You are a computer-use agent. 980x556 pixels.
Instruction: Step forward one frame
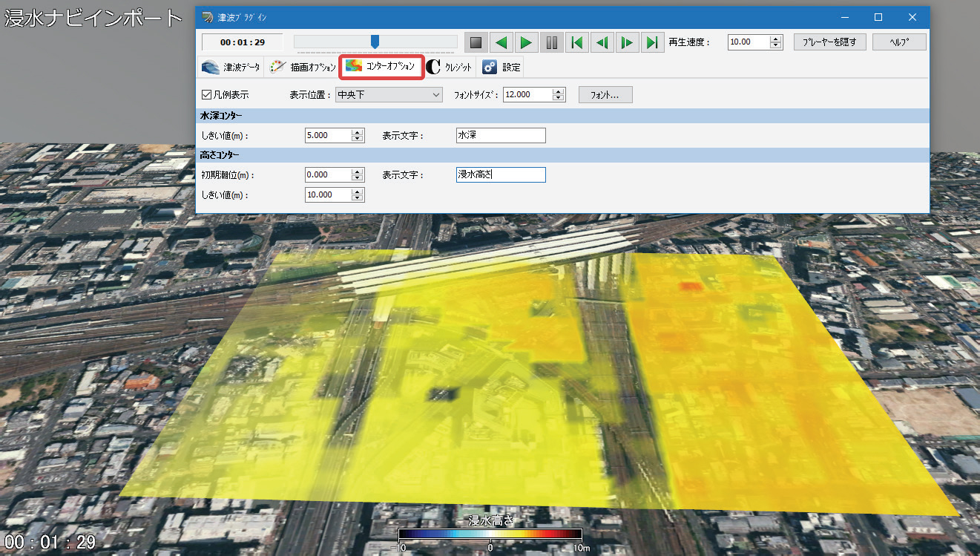(628, 42)
